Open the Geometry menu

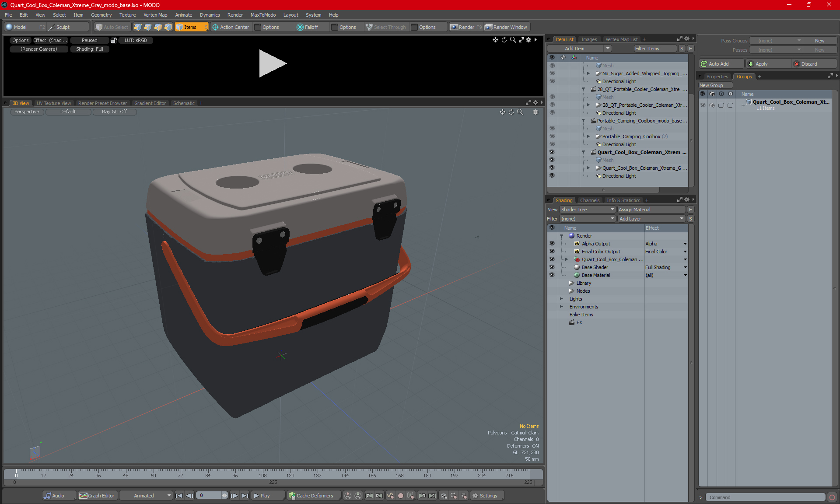(101, 15)
